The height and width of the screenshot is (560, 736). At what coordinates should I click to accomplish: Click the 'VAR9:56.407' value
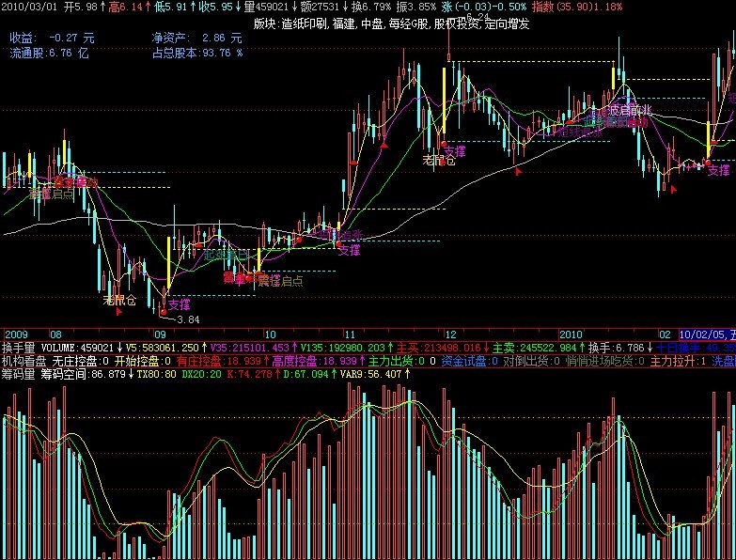point(370,374)
